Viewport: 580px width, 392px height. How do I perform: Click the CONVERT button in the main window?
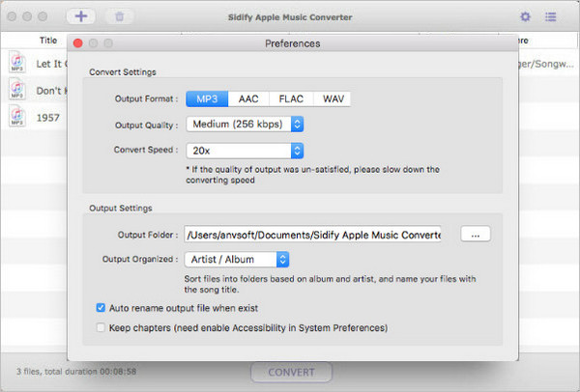(x=292, y=372)
